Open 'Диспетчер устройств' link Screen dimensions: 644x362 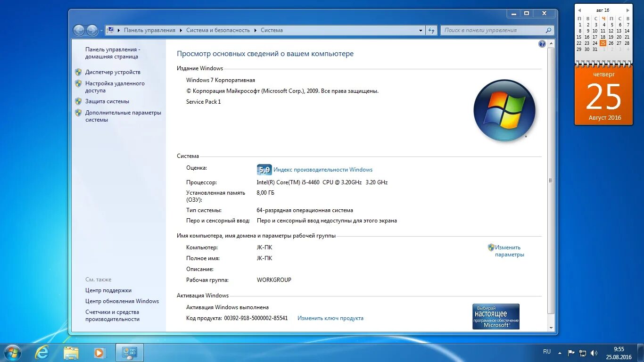pyautogui.click(x=113, y=72)
